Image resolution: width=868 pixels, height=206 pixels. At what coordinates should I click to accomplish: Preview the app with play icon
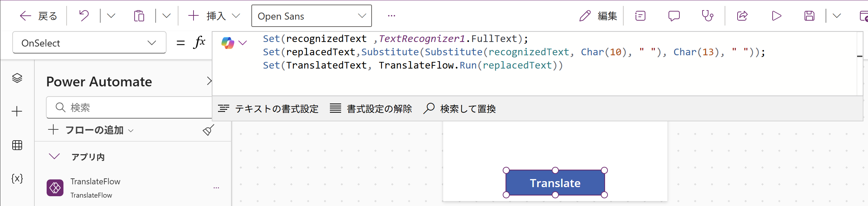click(777, 16)
